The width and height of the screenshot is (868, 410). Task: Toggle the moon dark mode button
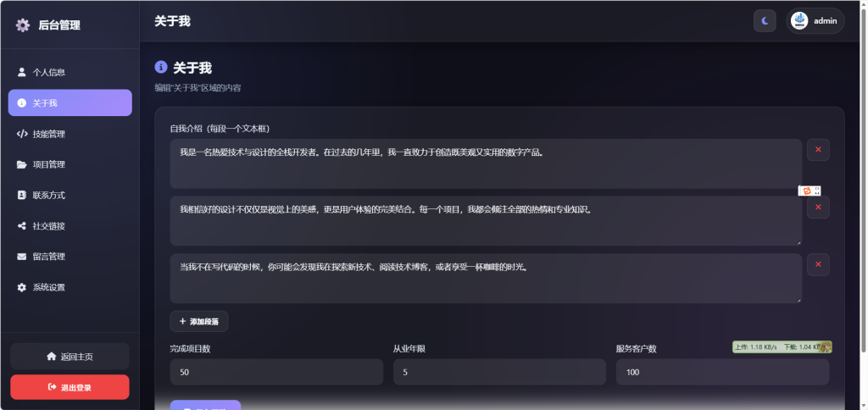pyautogui.click(x=765, y=21)
